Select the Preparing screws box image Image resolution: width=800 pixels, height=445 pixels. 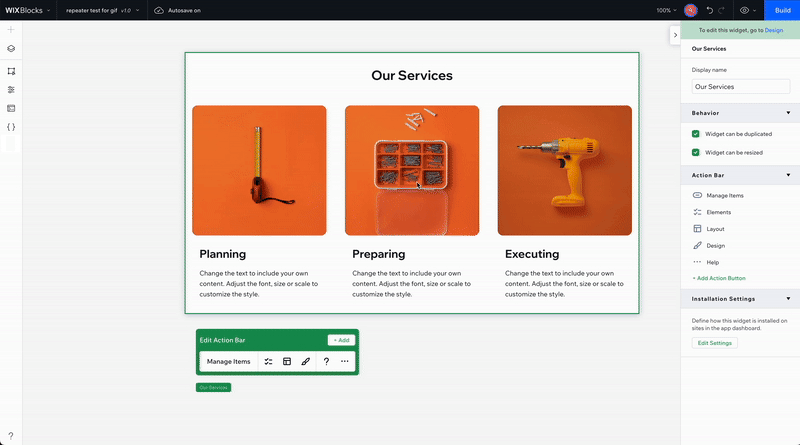tap(412, 170)
